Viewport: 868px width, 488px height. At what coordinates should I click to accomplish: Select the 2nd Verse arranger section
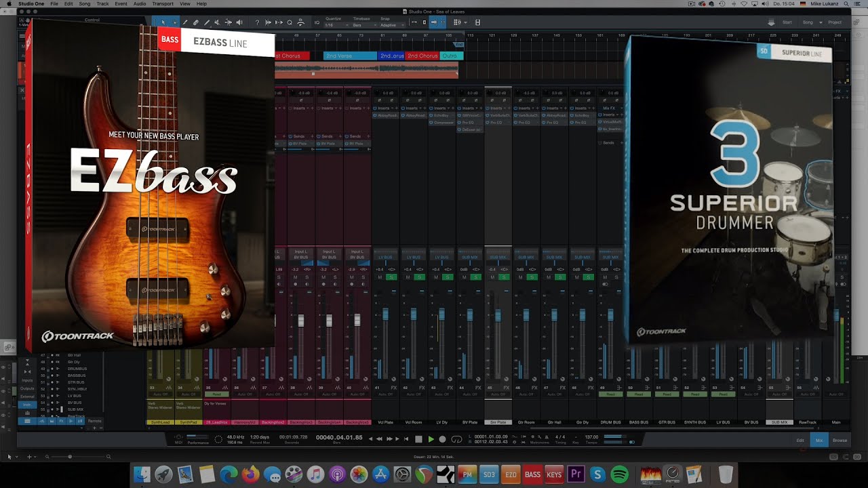350,56
